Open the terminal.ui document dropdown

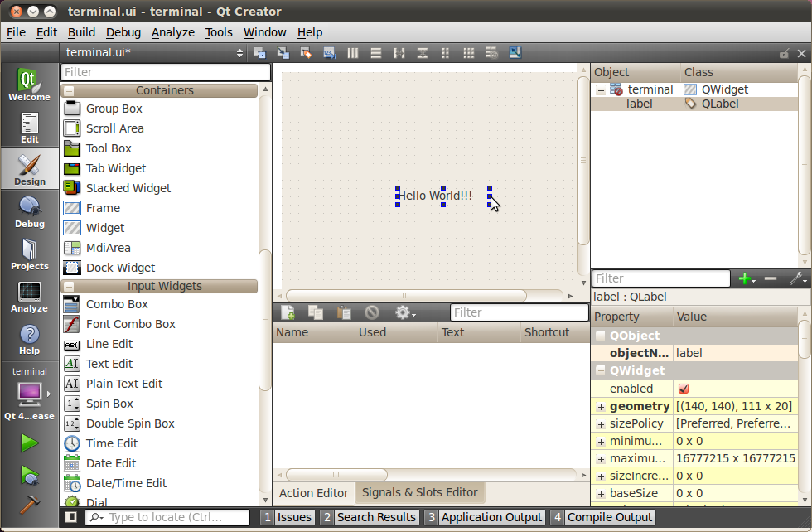pos(153,53)
